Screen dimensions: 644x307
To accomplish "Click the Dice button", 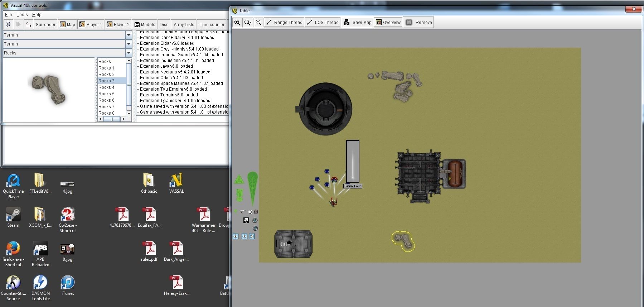I will pos(164,24).
